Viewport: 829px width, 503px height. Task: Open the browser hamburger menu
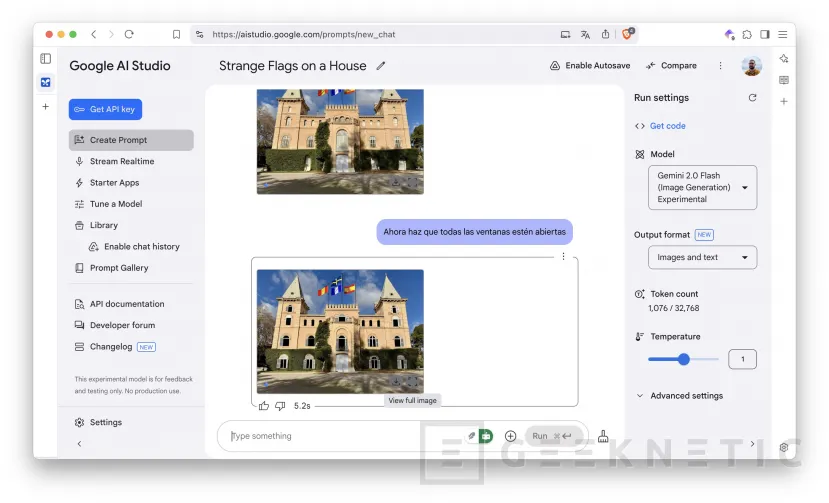click(783, 34)
